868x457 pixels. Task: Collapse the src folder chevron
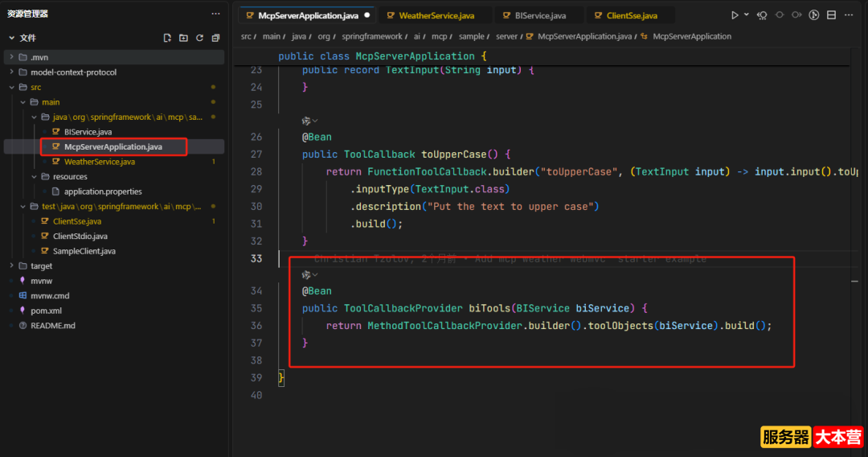11,87
